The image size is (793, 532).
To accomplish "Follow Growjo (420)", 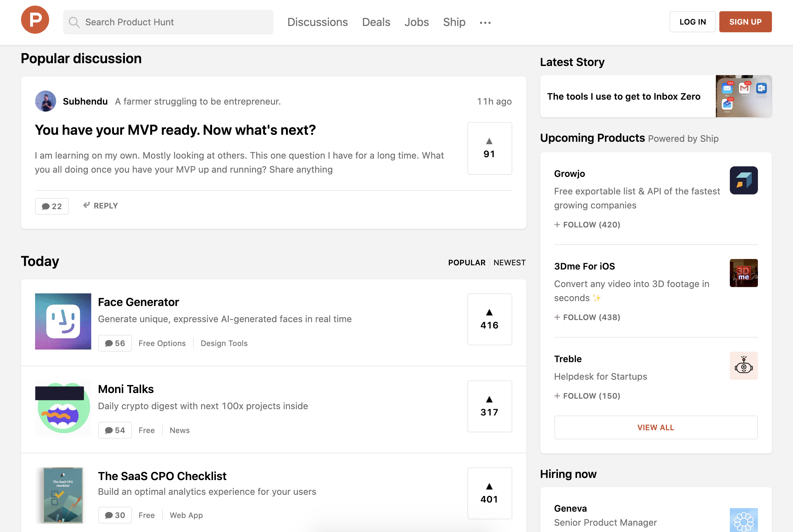I will tap(587, 225).
